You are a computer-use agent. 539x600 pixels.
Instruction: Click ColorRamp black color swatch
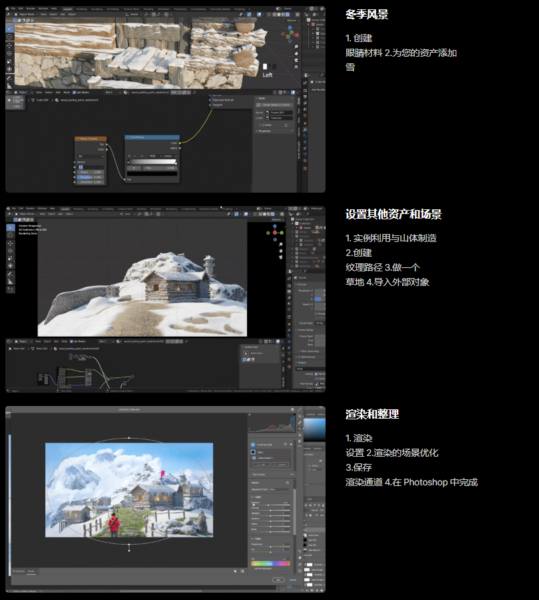point(152,173)
